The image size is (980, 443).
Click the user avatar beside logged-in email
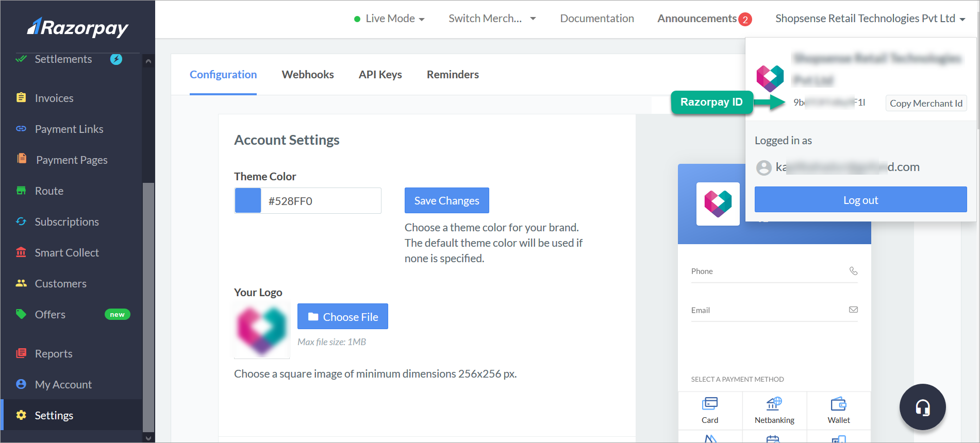pyautogui.click(x=763, y=167)
